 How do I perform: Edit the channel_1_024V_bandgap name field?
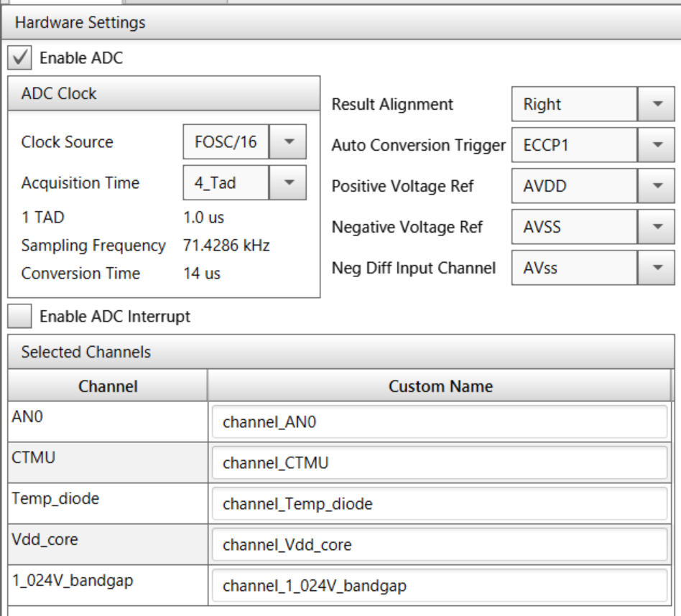(440, 586)
